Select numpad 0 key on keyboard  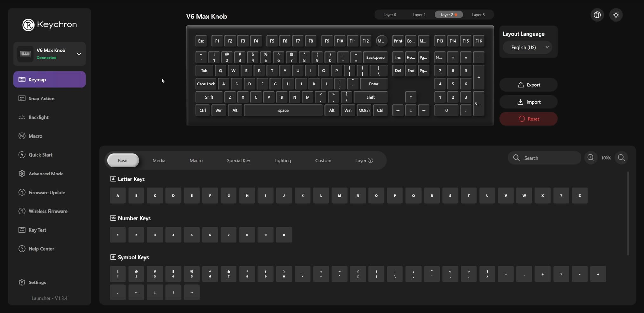(446, 110)
